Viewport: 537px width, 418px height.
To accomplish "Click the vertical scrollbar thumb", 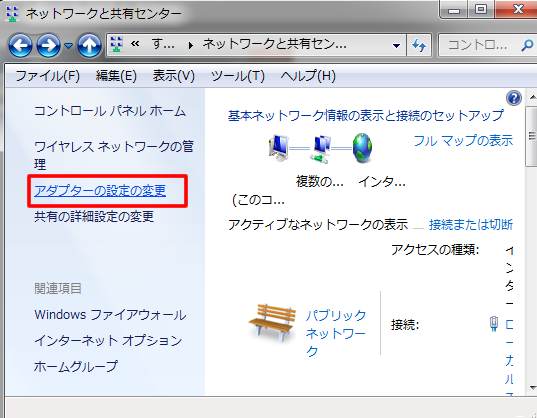I will 532,136.
